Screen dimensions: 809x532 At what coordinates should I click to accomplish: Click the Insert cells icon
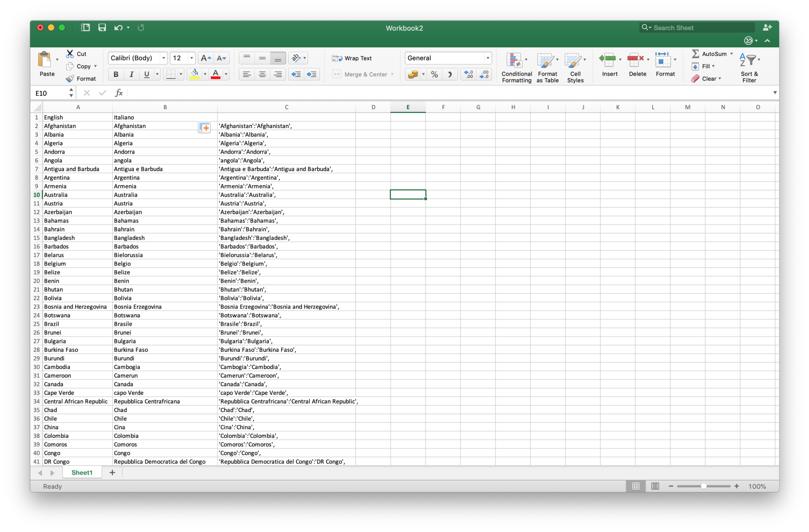(607, 59)
